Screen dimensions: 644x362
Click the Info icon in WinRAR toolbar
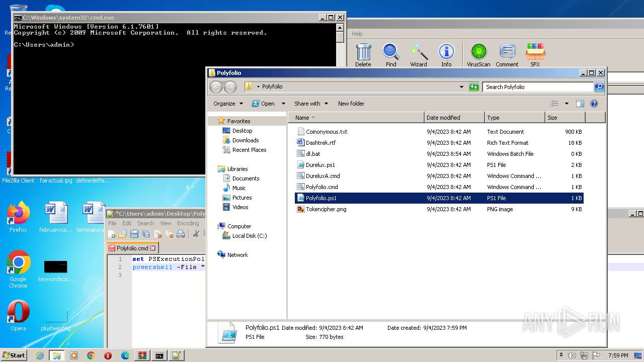point(446,55)
